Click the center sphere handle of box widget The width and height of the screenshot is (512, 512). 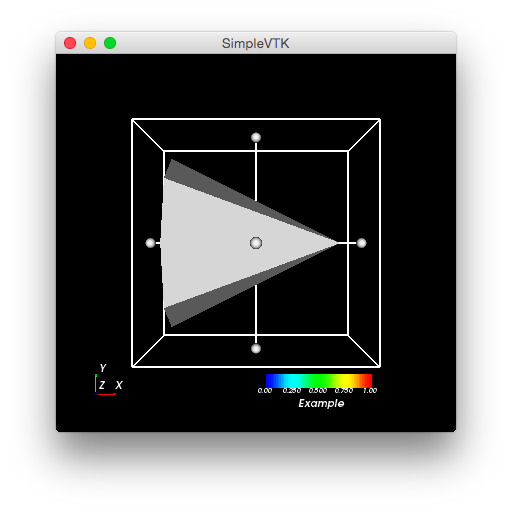pos(256,243)
